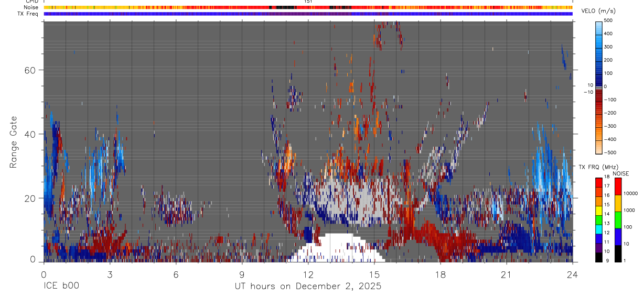
Task: Click the 21 tick on UT hours axis
Action: pos(507,274)
